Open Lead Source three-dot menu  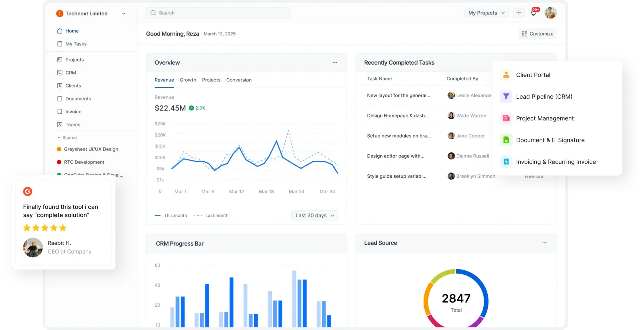pos(544,243)
